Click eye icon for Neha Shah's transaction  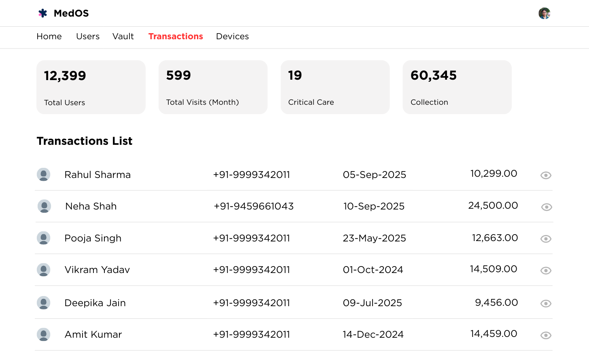(x=547, y=207)
